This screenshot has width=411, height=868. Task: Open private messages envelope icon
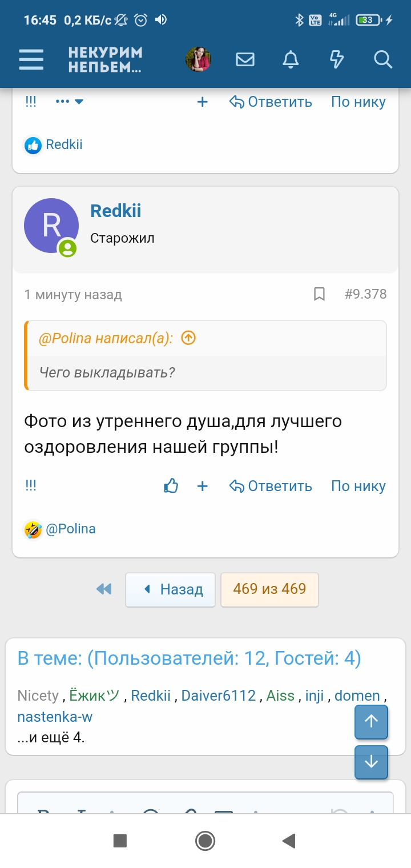[245, 59]
